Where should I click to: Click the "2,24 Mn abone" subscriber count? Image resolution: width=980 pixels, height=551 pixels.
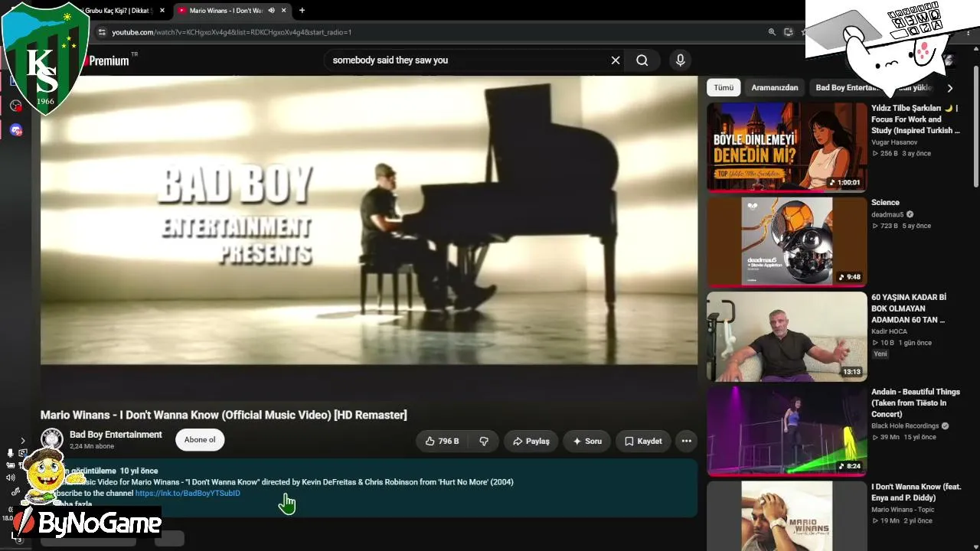pyautogui.click(x=92, y=446)
